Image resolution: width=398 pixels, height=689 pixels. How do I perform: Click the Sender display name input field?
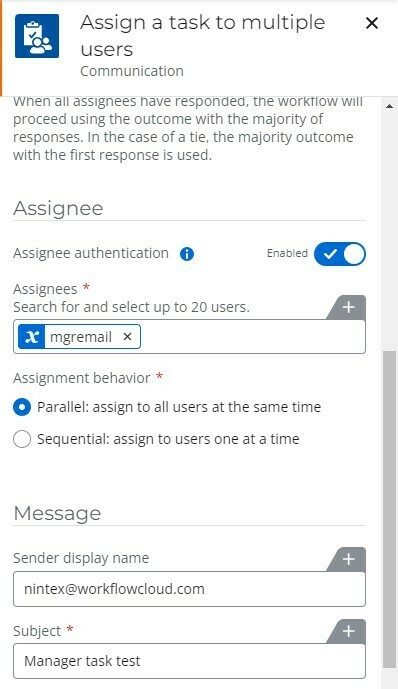pyautogui.click(x=189, y=589)
